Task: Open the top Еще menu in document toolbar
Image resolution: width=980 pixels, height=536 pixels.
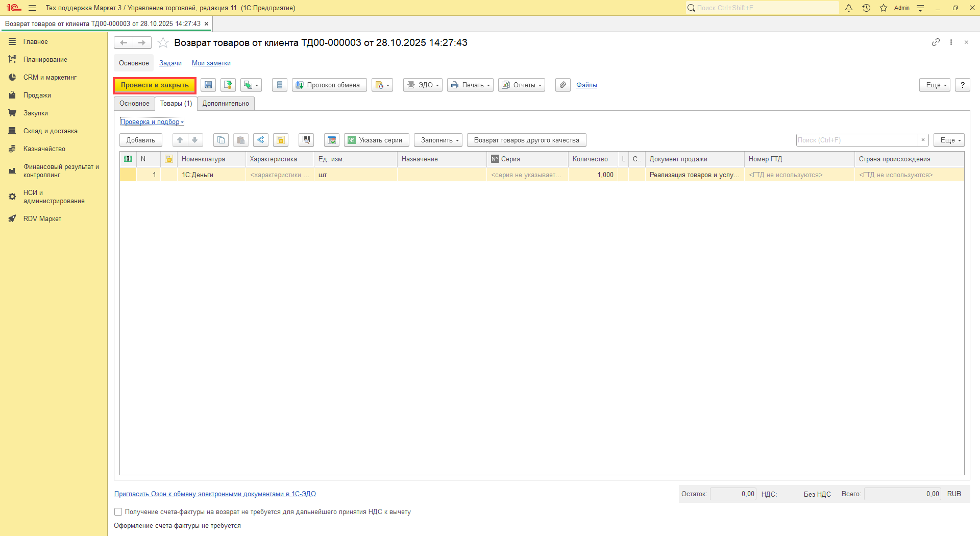Action: pyautogui.click(x=935, y=85)
